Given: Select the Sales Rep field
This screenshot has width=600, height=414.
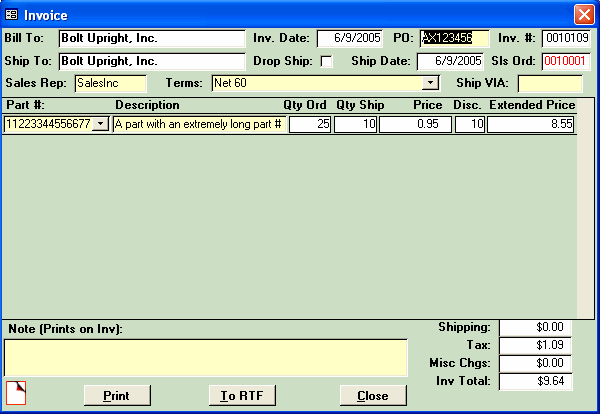Looking at the screenshot, I should tap(110, 83).
